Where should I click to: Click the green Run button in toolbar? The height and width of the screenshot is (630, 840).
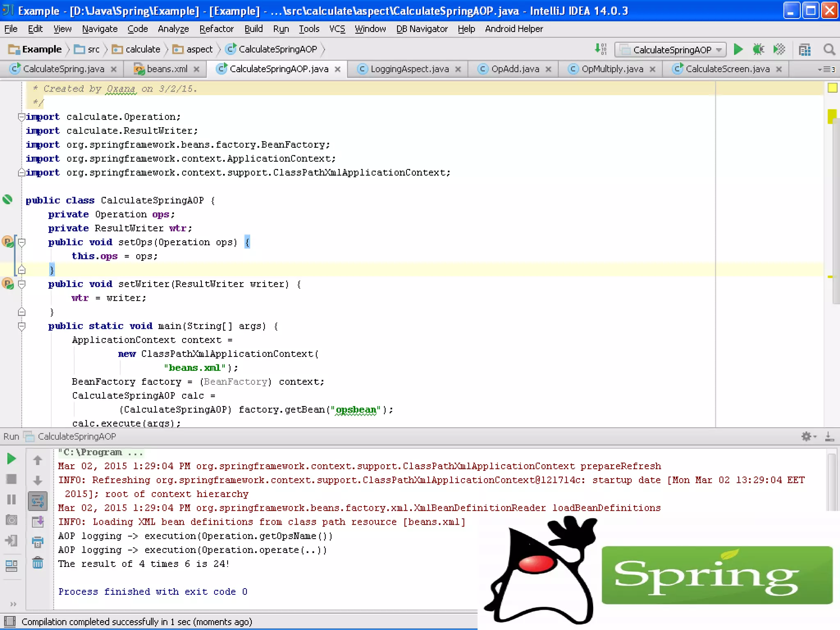(738, 50)
